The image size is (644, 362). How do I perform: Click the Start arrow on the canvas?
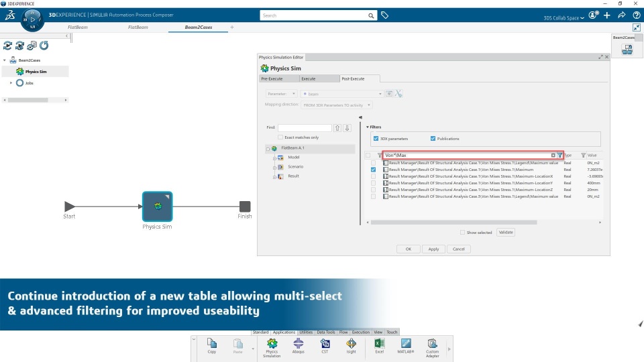click(69, 206)
